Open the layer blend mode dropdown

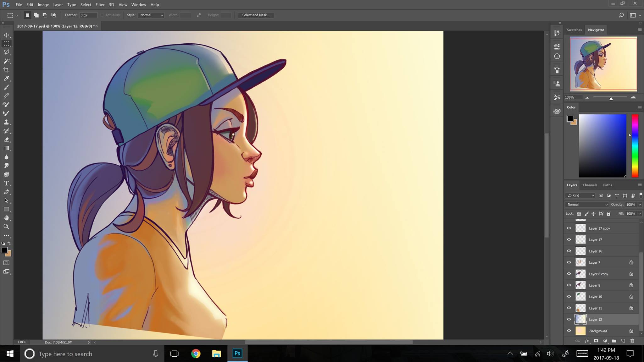tap(587, 204)
